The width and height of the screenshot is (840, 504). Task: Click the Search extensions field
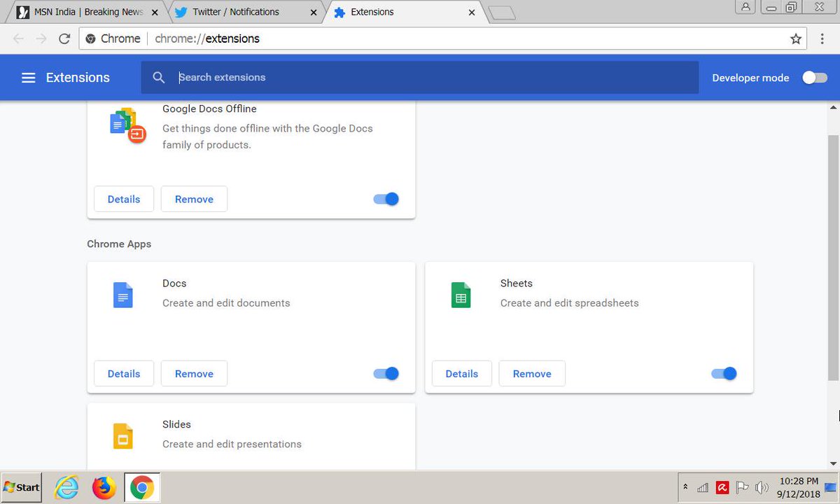pos(420,78)
